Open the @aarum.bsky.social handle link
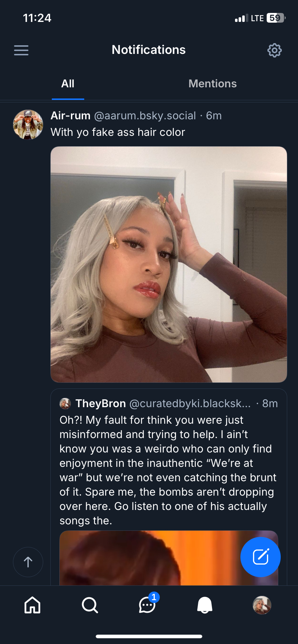Image resolution: width=298 pixels, height=644 pixels. click(x=145, y=116)
